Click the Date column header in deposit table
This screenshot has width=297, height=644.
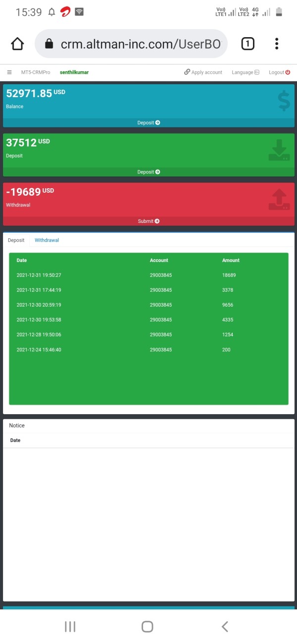22,260
